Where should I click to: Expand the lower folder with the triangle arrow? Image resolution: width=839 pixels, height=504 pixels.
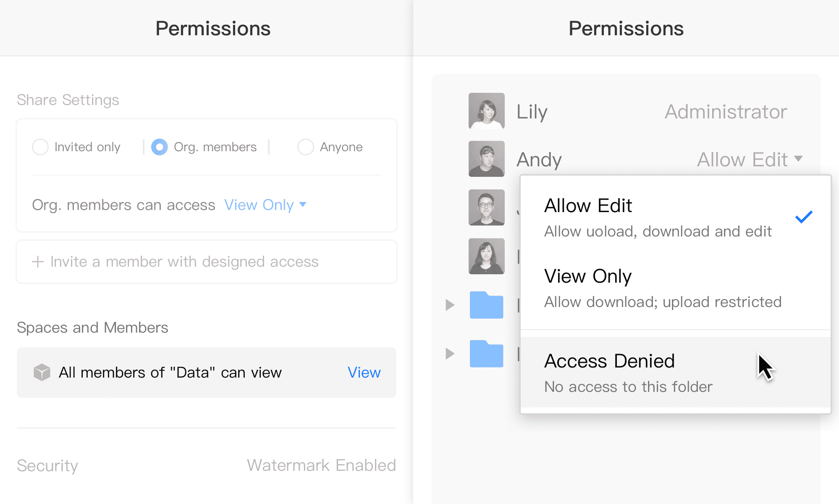pos(450,354)
